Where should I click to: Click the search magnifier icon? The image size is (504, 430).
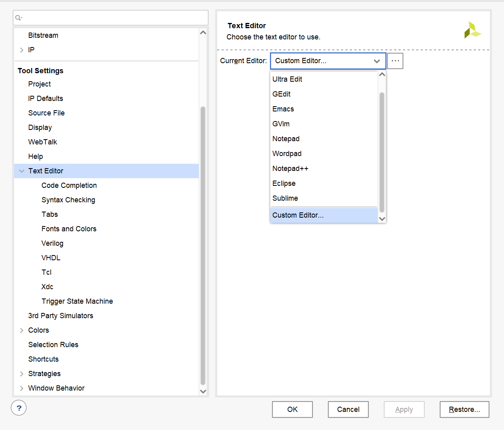coord(19,18)
